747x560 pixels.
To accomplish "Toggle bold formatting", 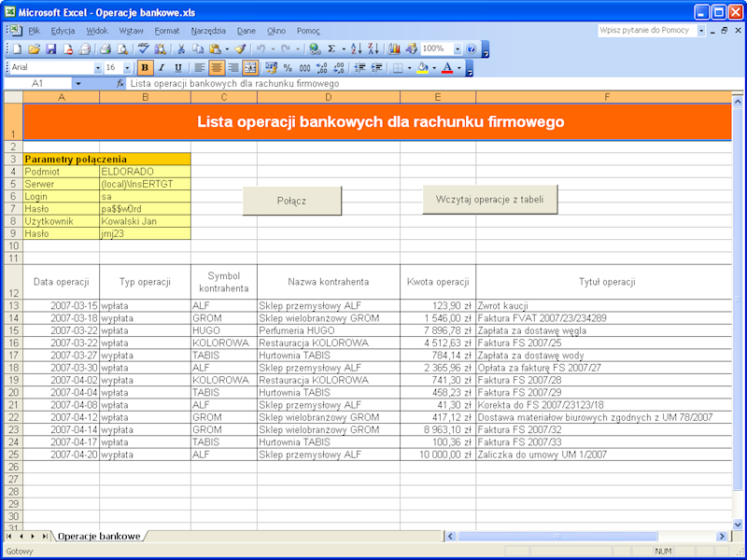I will tap(143, 68).
